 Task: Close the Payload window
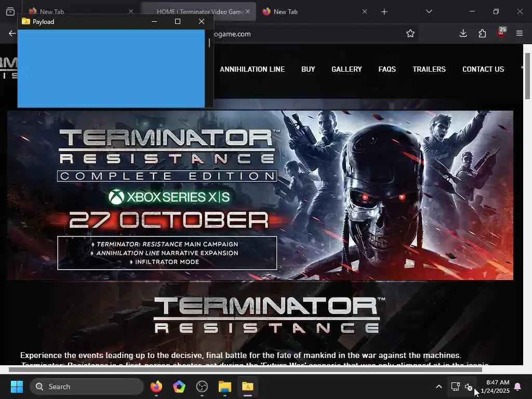(202, 21)
